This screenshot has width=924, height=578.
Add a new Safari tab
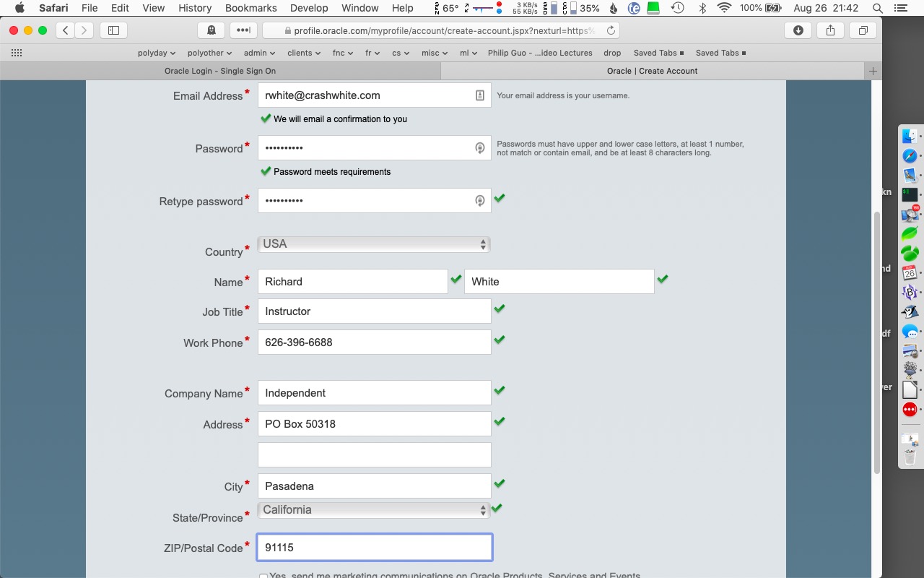(x=873, y=71)
